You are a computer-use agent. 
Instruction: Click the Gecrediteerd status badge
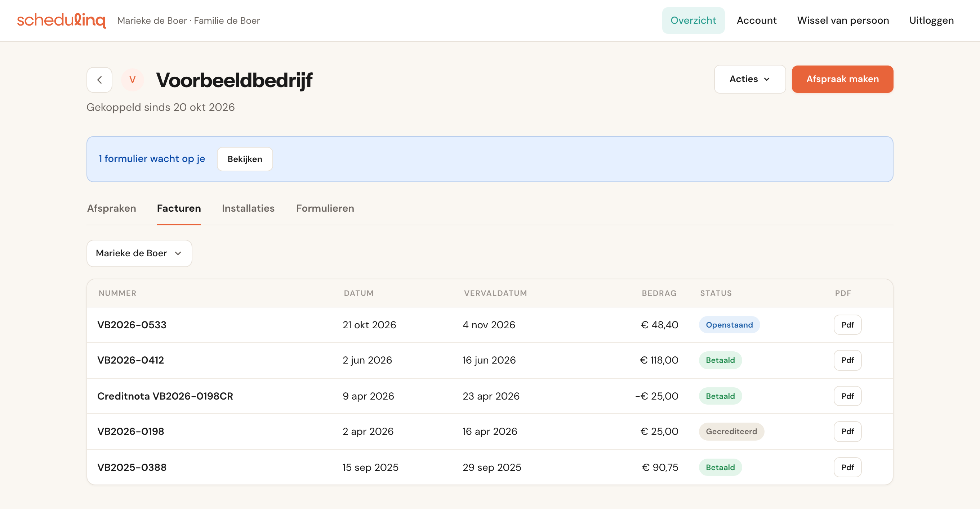coord(731,432)
